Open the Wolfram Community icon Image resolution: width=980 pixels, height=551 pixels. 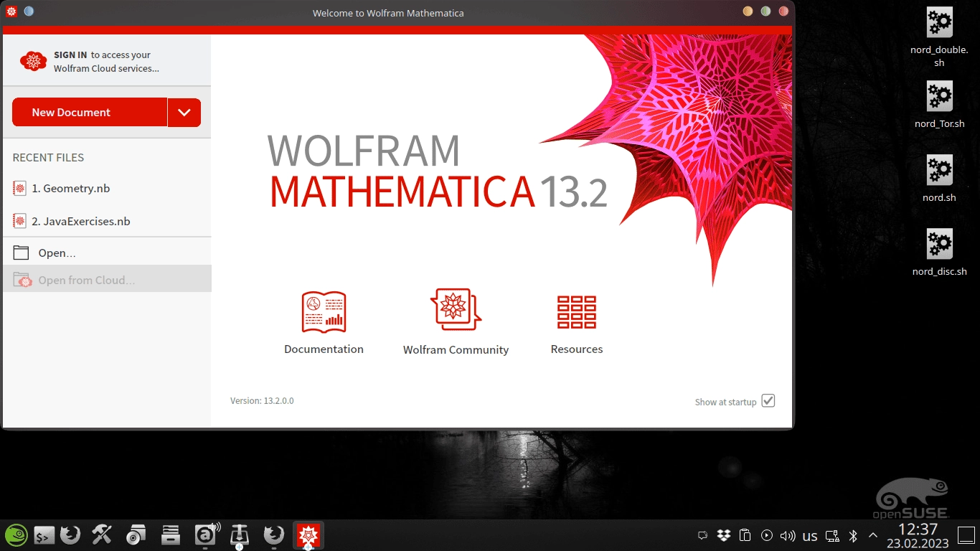point(456,309)
